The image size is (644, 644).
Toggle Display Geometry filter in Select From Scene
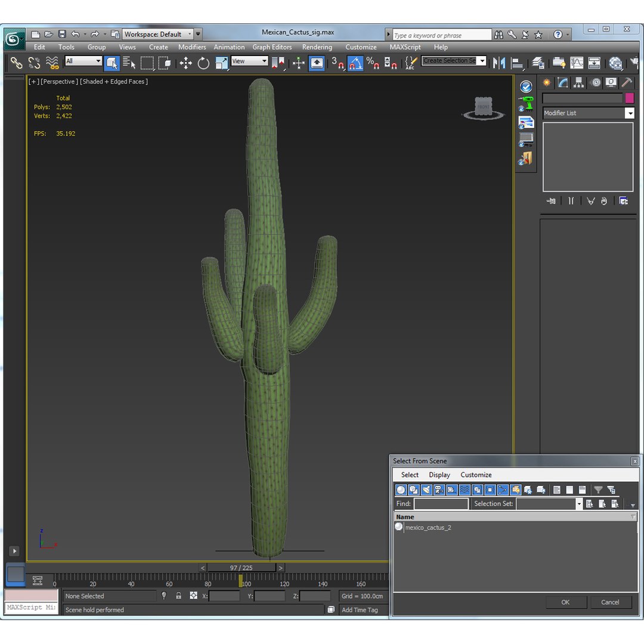tap(401, 490)
